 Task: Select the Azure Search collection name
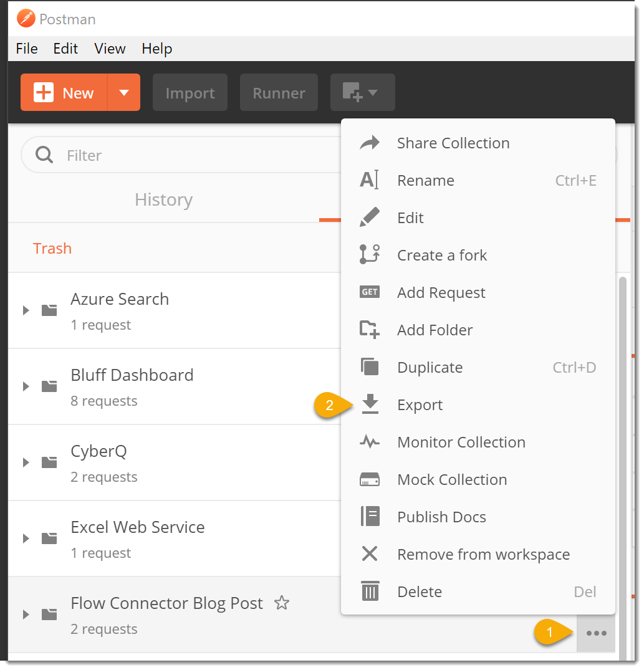click(x=120, y=299)
